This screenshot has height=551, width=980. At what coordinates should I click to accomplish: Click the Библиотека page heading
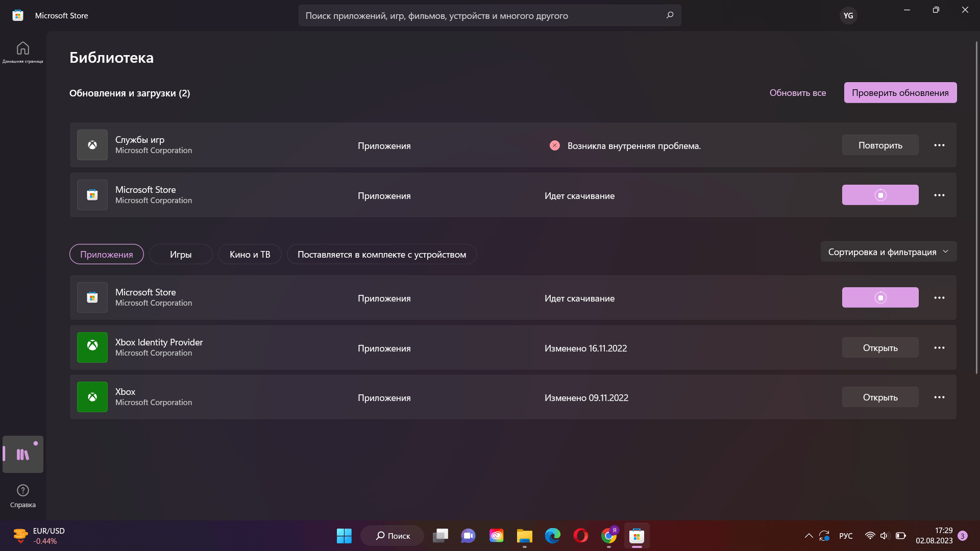(x=111, y=58)
